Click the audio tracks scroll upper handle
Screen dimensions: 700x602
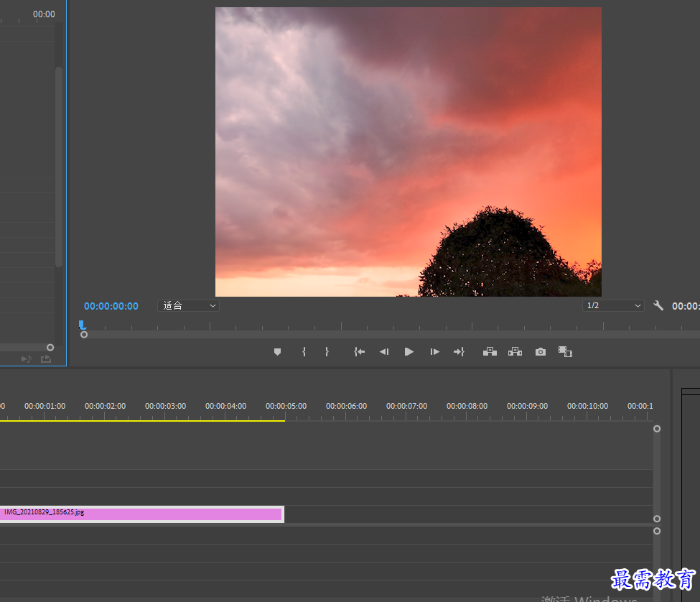click(657, 531)
